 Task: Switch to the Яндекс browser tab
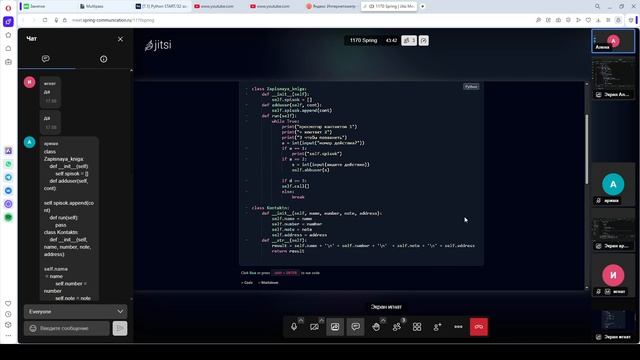(x=331, y=6)
